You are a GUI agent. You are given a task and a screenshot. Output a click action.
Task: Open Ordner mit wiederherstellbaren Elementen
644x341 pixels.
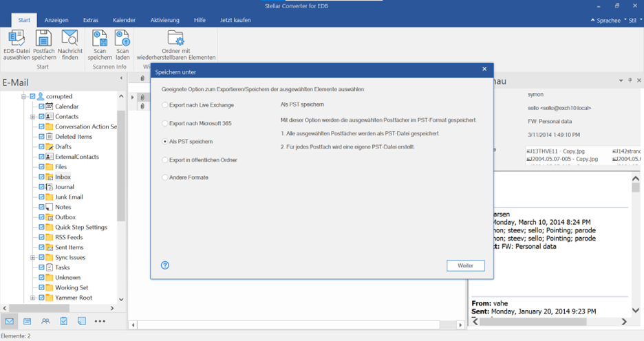tap(175, 45)
